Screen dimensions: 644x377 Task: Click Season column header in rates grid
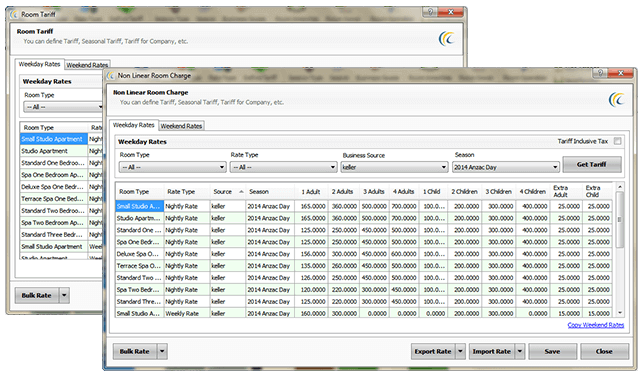coord(270,192)
